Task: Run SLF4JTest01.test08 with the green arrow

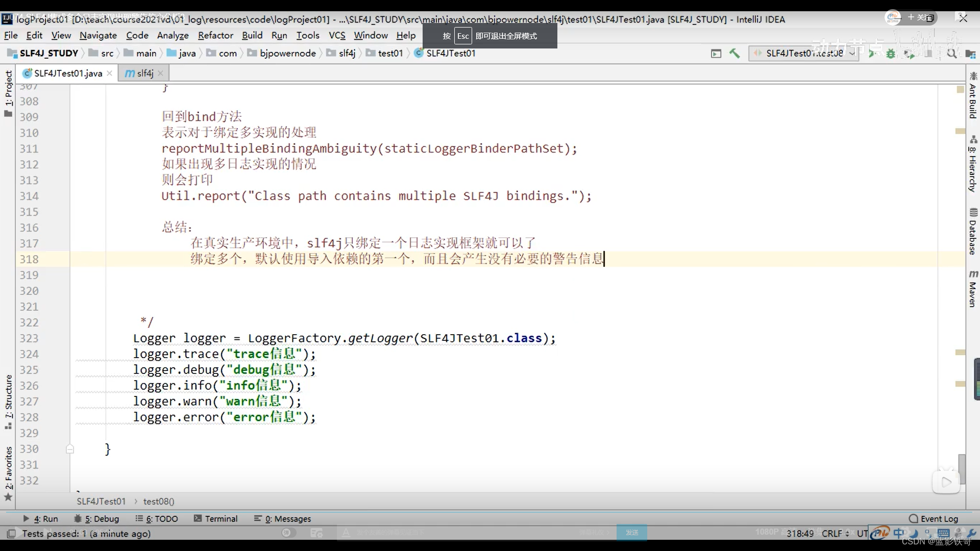Action: tap(871, 53)
